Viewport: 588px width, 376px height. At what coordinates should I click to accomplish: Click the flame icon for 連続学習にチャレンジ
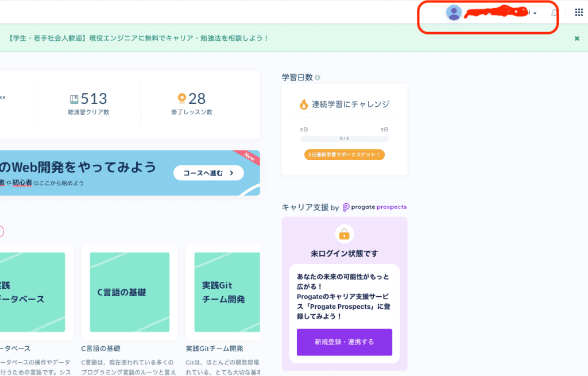click(x=304, y=104)
